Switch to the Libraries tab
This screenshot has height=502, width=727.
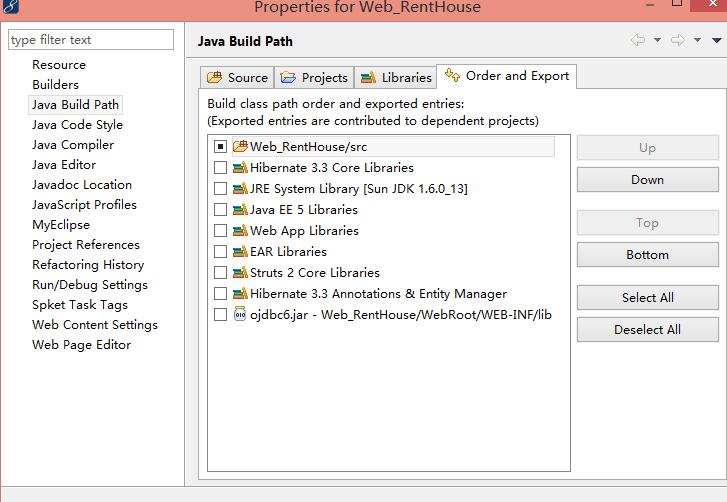point(395,77)
